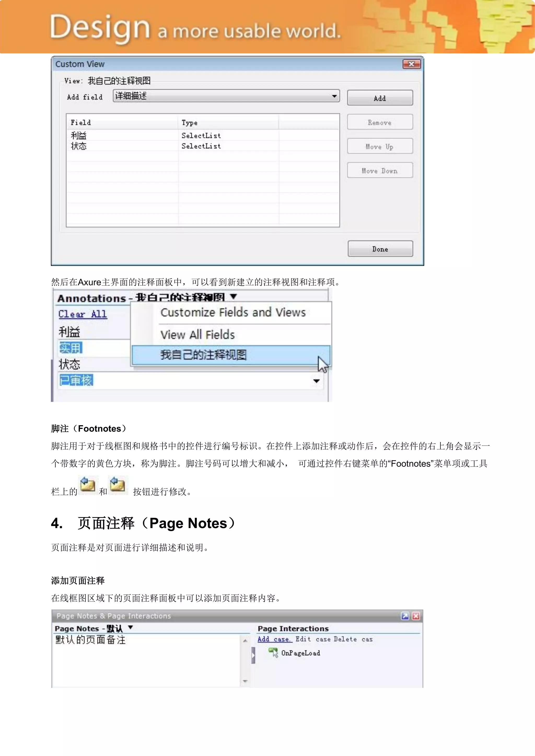Click into the 默认的页面备注 notes text area
535x756 pixels.
[x=147, y=660]
